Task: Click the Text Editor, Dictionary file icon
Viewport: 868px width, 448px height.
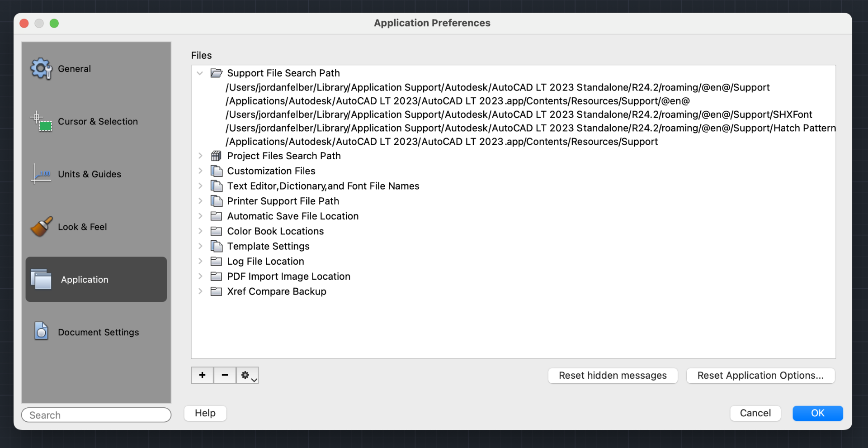Action: (x=217, y=186)
